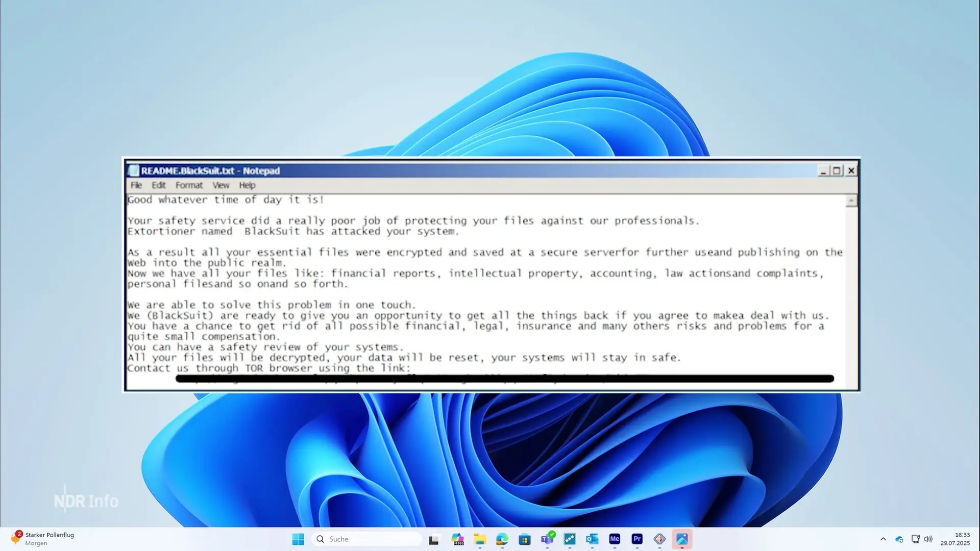This screenshot has height=551, width=980.
Task: Open the Microsoft 365 Copilot app
Action: 457,539
